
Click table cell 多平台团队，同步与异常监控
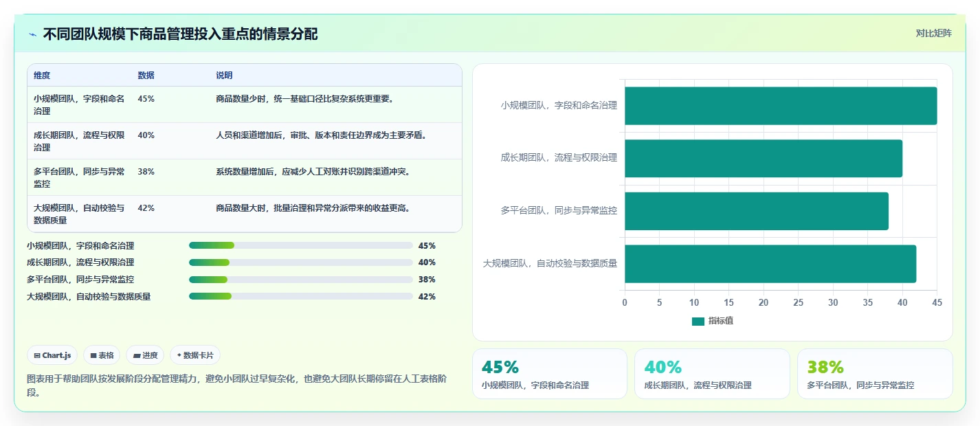79,177
